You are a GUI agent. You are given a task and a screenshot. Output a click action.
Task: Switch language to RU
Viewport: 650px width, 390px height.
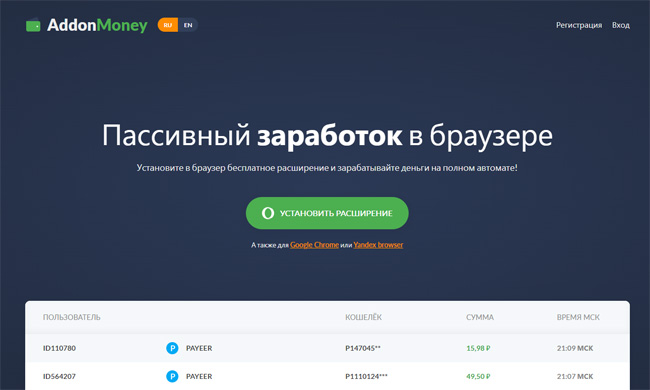pyautogui.click(x=168, y=25)
